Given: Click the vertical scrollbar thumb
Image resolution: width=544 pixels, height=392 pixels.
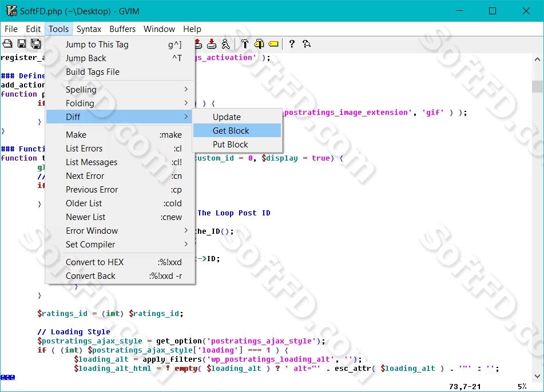Looking at the screenshot, I should (537, 86).
